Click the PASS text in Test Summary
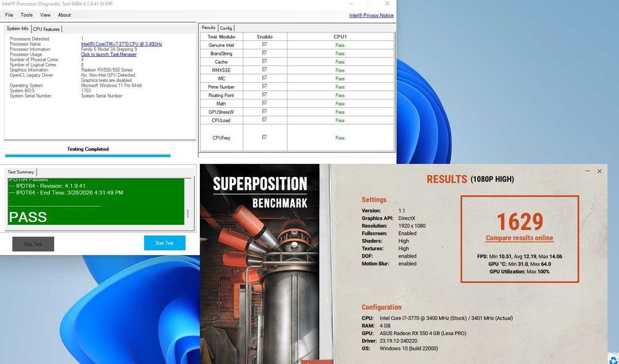This screenshot has height=364, width=619. 28,217
